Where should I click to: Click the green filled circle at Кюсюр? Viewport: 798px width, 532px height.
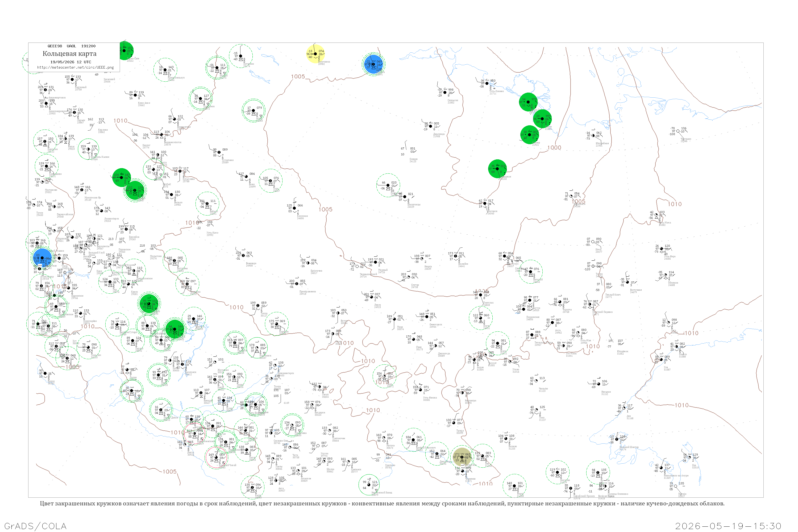[530, 135]
